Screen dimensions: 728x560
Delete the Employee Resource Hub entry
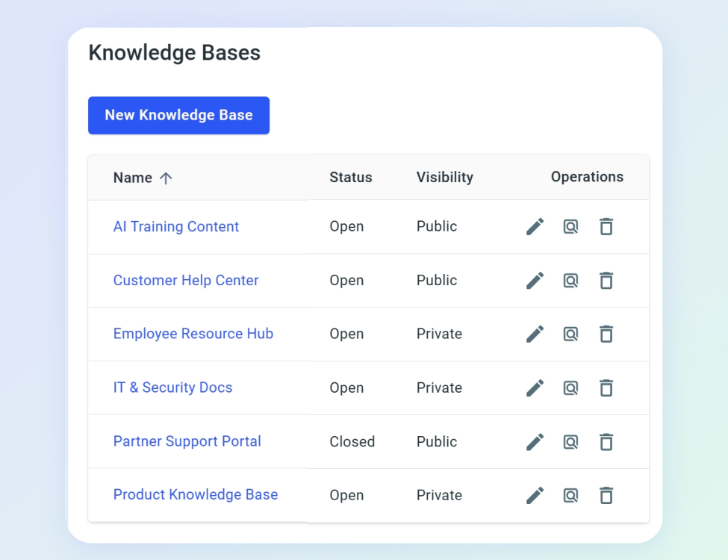(606, 334)
